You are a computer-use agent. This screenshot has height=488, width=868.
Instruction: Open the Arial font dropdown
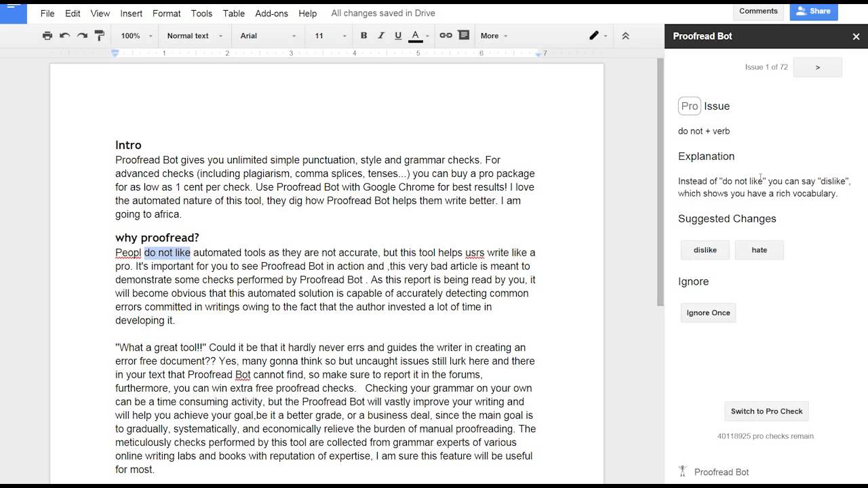tap(269, 36)
